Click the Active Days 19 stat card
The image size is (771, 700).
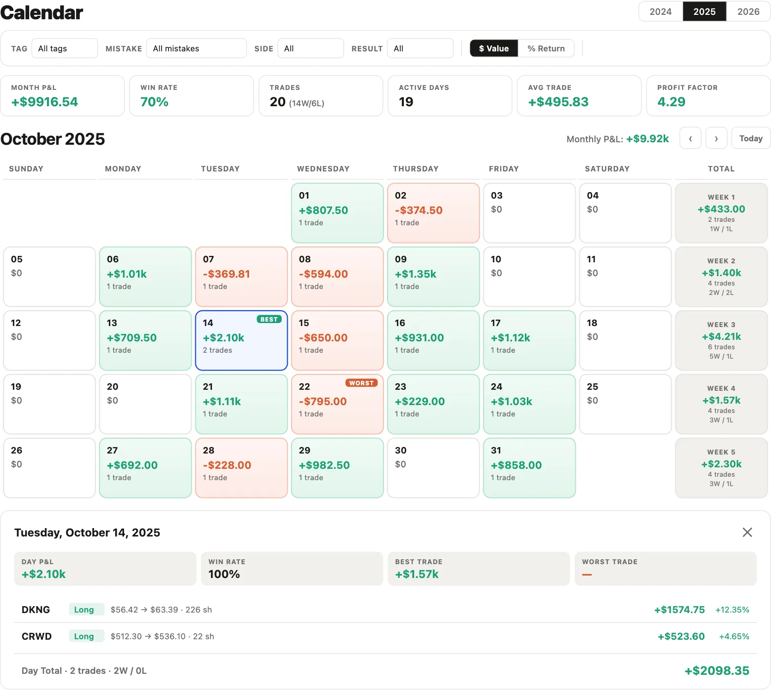tap(450, 96)
